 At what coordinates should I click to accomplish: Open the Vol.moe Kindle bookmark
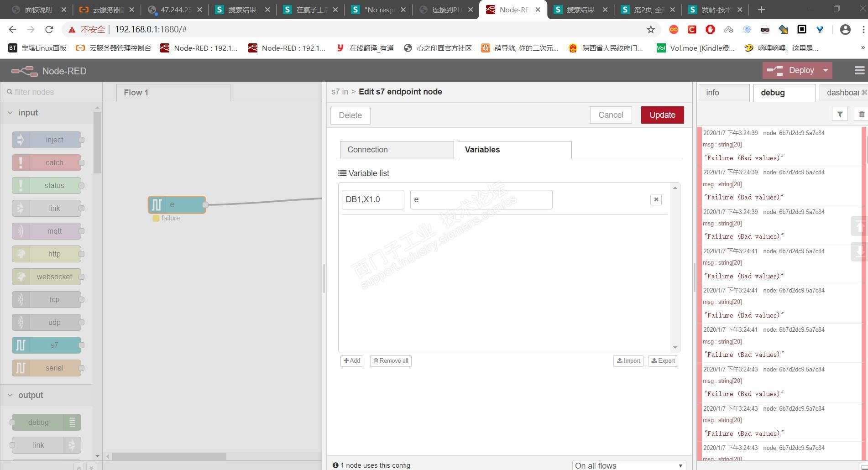tap(695, 48)
